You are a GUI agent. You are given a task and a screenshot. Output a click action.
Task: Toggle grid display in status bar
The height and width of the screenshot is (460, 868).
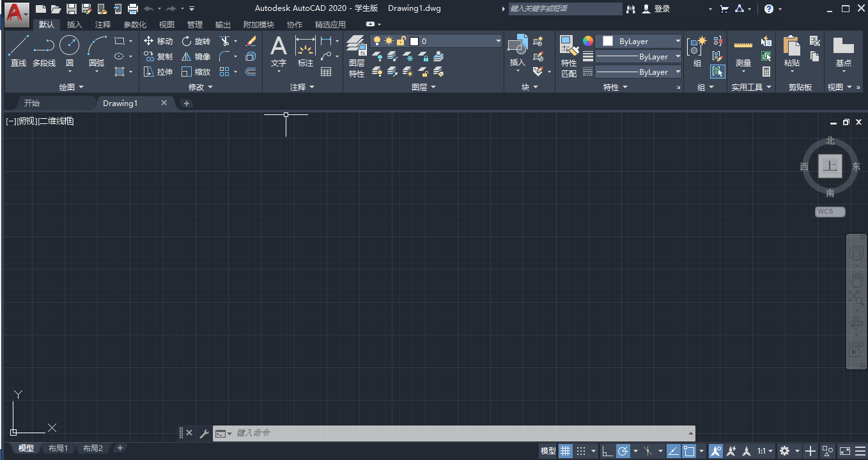[565, 451]
